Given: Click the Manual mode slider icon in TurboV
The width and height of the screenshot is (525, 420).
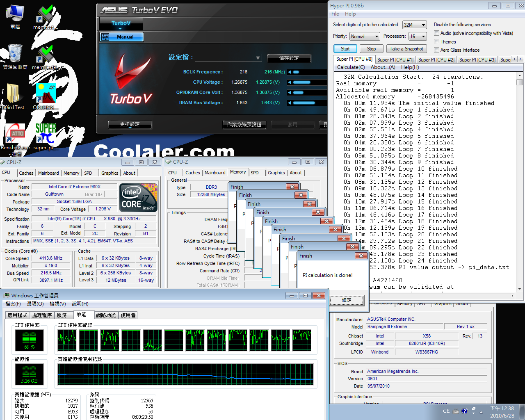Looking at the screenshot, I should pyautogui.click(x=105, y=37).
